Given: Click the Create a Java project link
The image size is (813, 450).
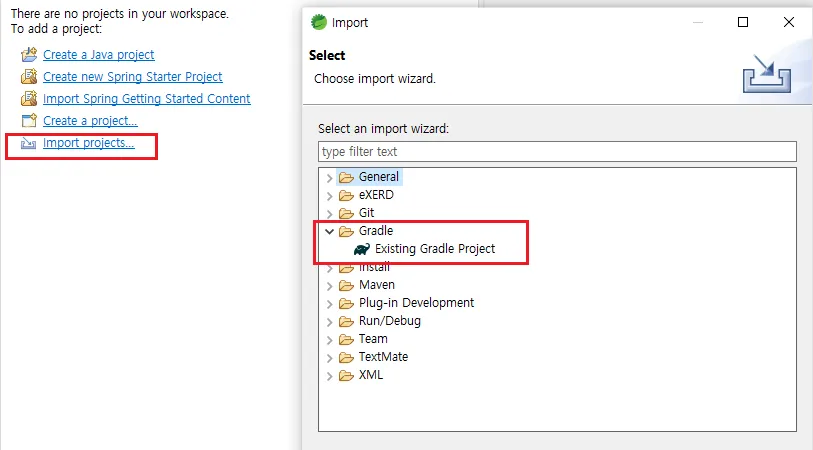Looking at the screenshot, I should point(99,54).
